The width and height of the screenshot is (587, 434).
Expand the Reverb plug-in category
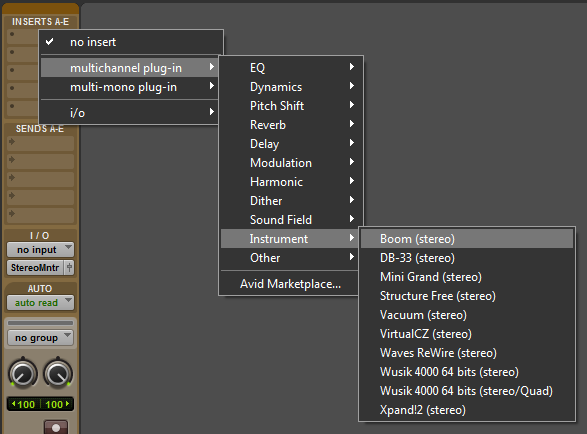(x=291, y=125)
